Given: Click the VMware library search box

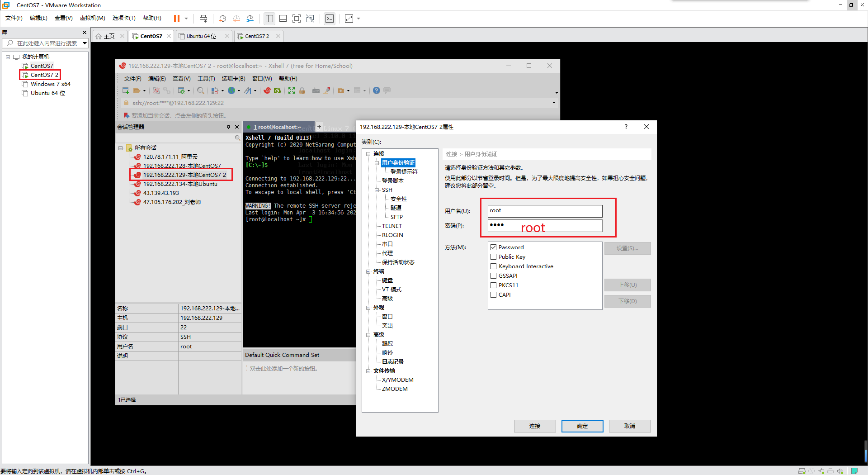Looking at the screenshot, I should pyautogui.click(x=45, y=43).
